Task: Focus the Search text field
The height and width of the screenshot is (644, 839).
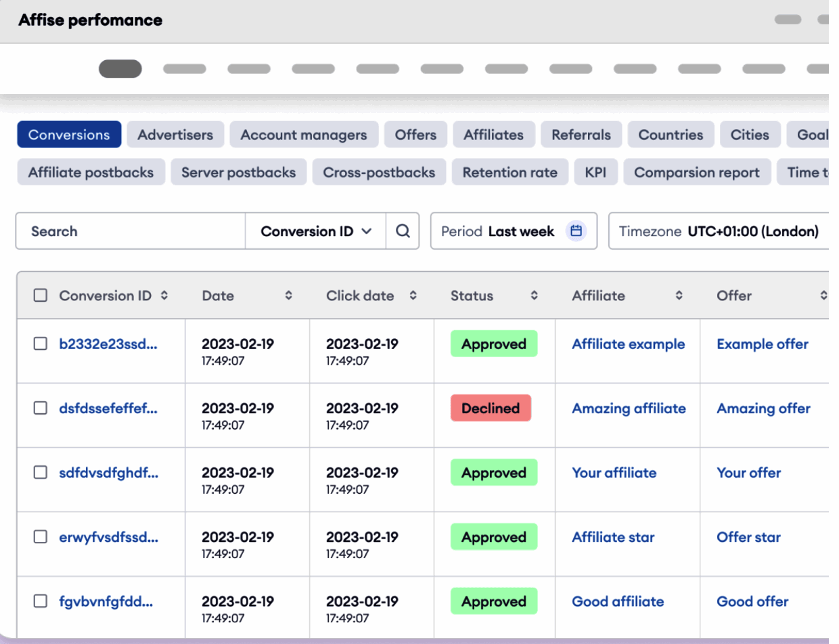Action: click(130, 231)
